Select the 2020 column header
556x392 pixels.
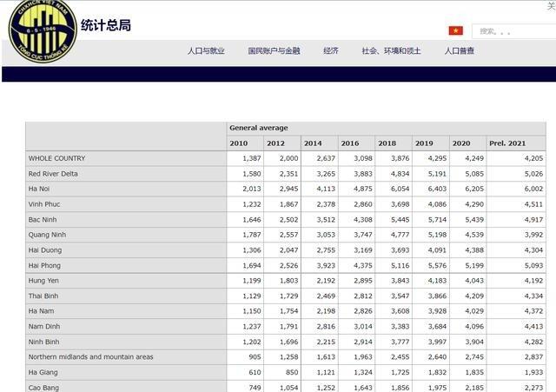pyautogui.click(x=467, y=143)
